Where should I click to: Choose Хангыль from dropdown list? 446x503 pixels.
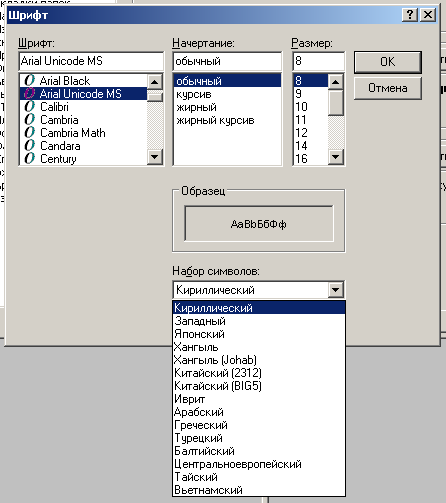(x=259, y=347)
